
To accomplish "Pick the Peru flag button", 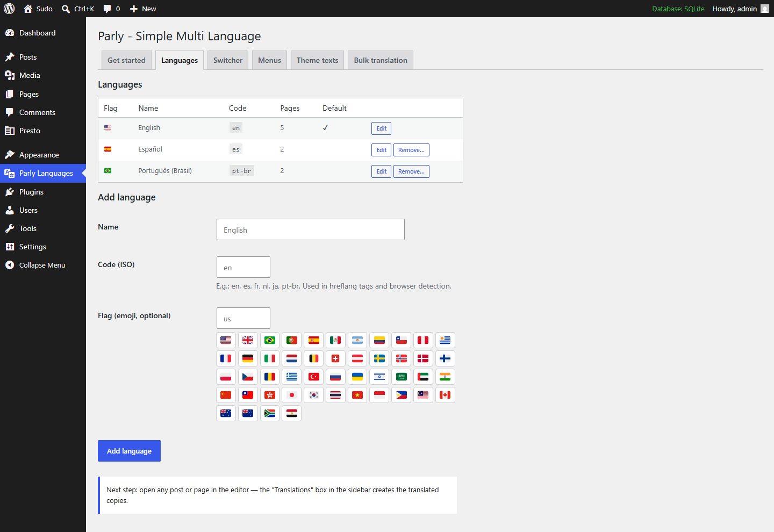I will point(423,340).
